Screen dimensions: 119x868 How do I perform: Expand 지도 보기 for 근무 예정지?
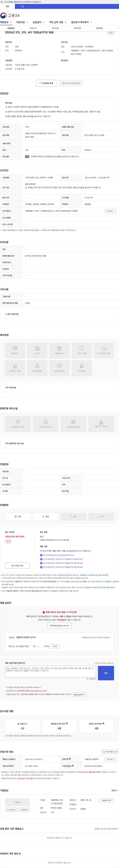tap(111, 211)
